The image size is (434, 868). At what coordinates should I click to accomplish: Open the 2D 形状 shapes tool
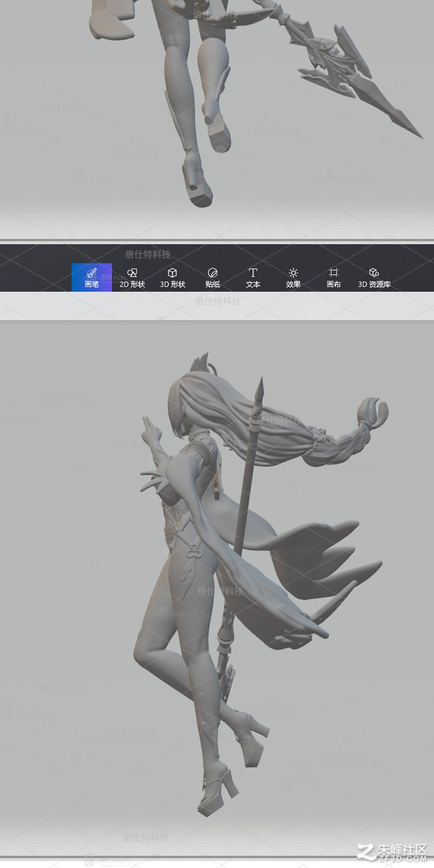132,277
